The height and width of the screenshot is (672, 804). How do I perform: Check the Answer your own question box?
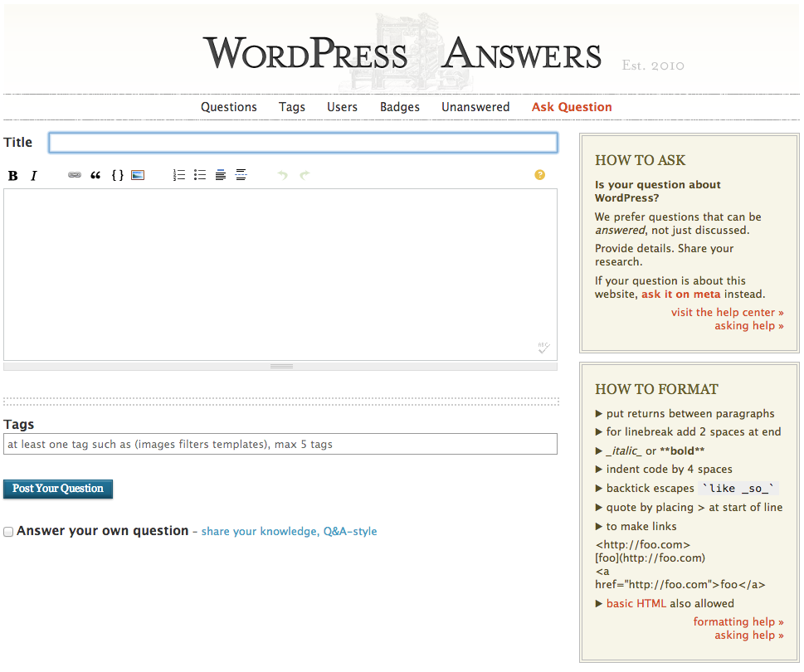click(8, 532)
